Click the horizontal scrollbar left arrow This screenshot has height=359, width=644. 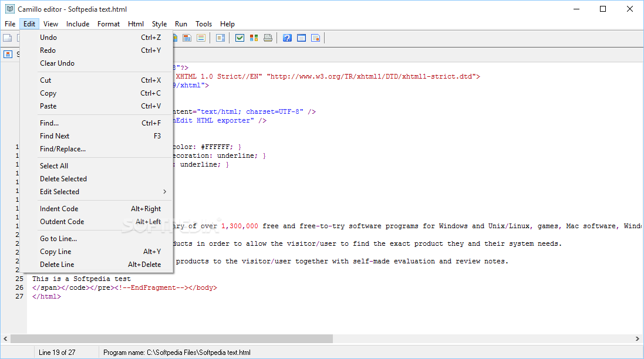click(5, 339)
